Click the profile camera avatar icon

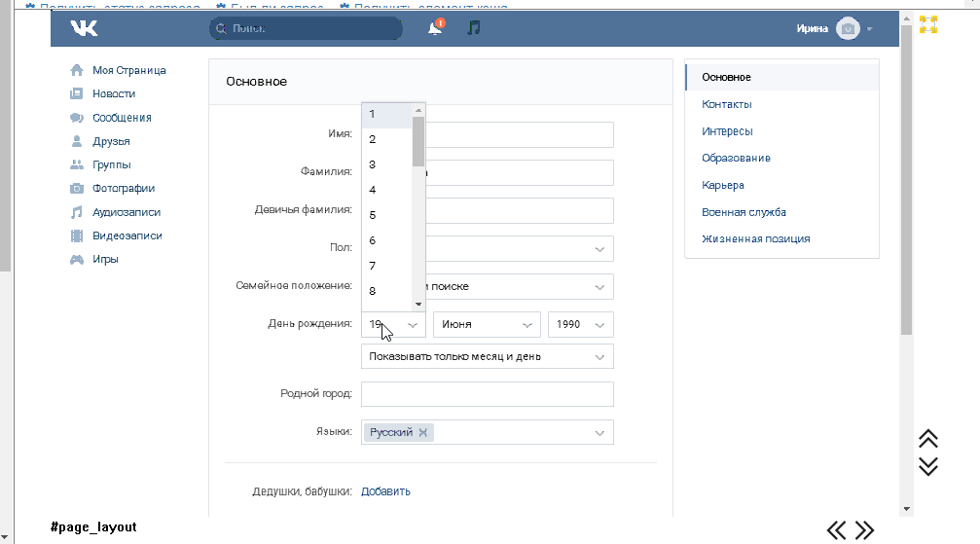pos(849,29)
